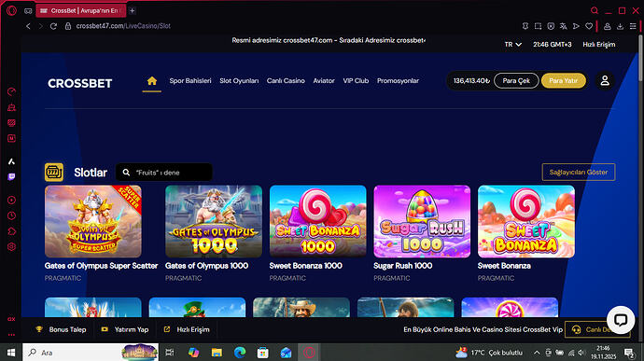Open the sidebar player icon

coord(11,200)
